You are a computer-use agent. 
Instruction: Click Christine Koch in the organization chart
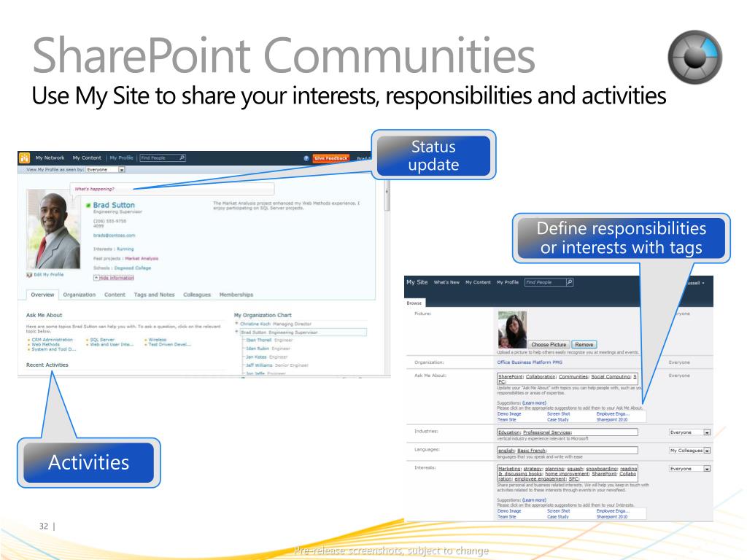tap(255, 324)
